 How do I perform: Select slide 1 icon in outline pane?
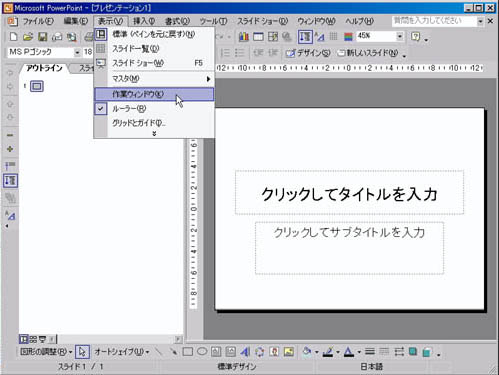(37, 86)
